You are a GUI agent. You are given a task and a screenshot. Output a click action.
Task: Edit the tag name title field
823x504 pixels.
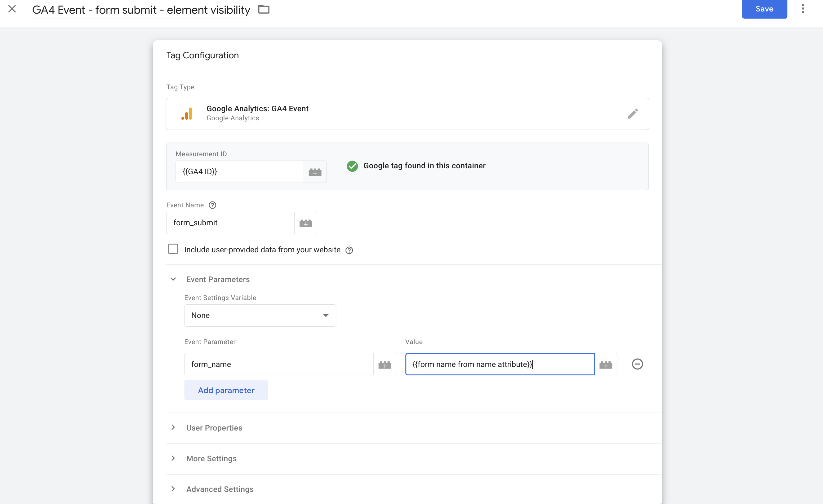click(x=141, y=10)
